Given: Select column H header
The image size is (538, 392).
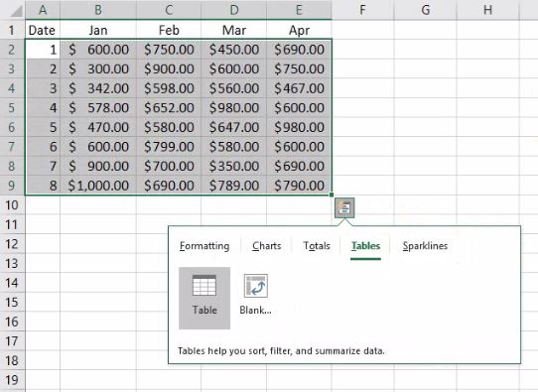Looking at the screenshot, I should pyautogui.click(x=487, y=10).
